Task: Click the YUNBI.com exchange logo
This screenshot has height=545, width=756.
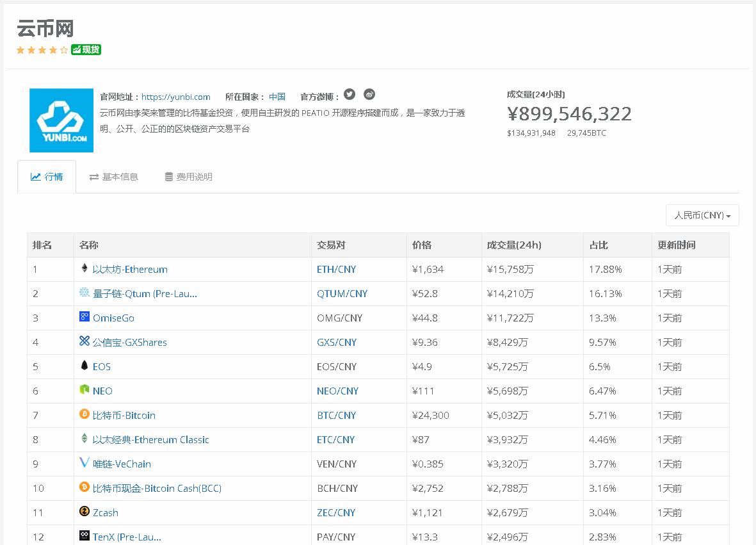Action: click(x=61, y=120)
